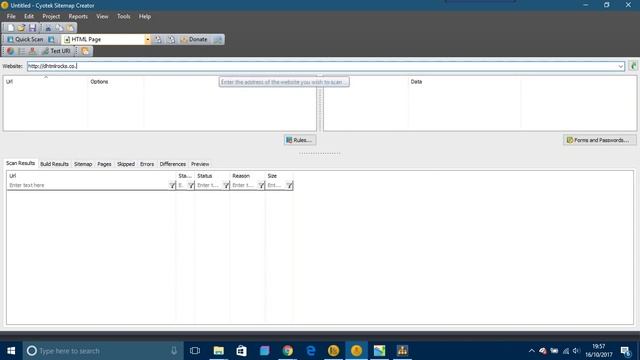Image resolution: width=640 pixels, height=360 pixels.
Task: Open the File menu
Action: tap(11, 16)
